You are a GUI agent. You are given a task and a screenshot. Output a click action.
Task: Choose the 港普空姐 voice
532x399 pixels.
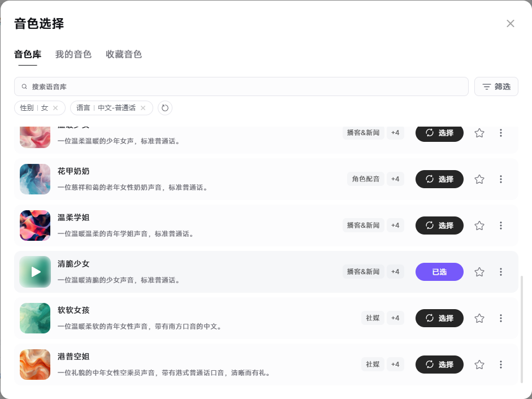click(439, 365)
